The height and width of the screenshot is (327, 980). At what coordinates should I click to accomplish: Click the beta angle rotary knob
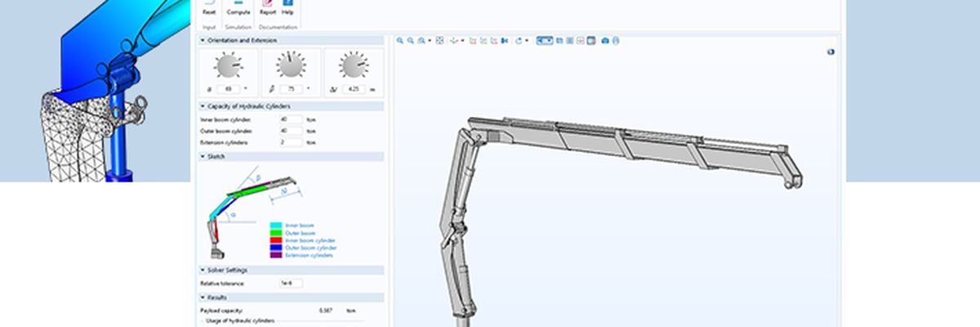(290, 65)
